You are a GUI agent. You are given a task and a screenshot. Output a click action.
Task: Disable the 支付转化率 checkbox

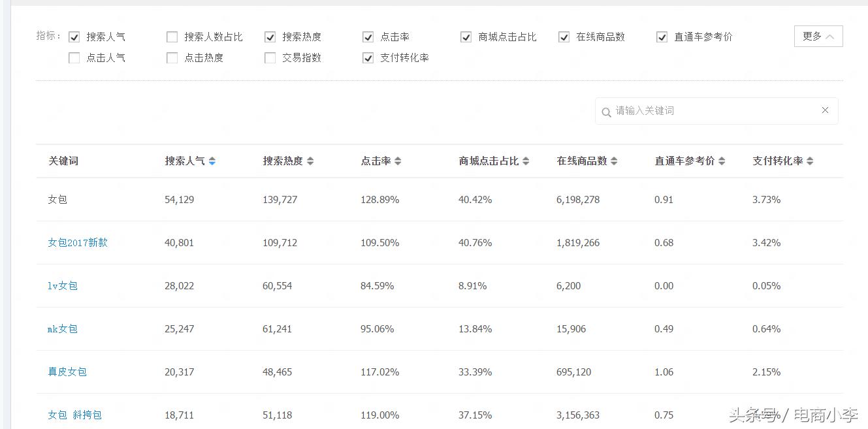click(x=368, y=58)
